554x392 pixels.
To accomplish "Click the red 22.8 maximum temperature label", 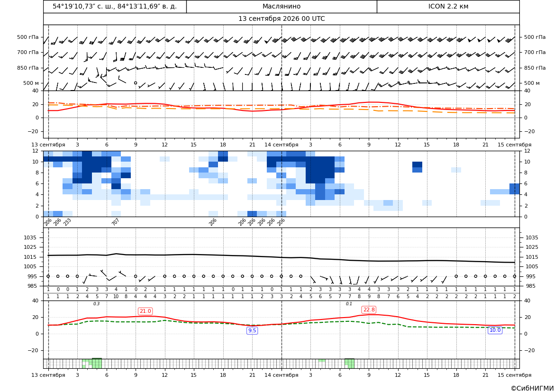I will point(369,310).
